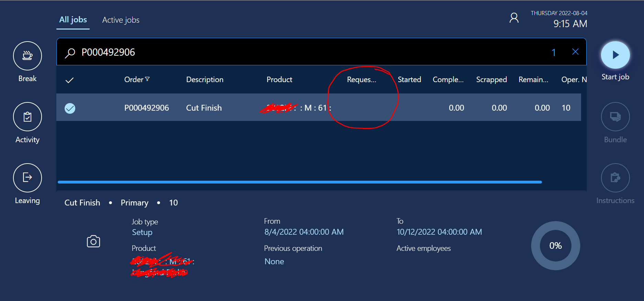The image size is (644, 301).
Task: Click the To date 10/12/2022 04:00:00 AM
Action: pos(439,232)
